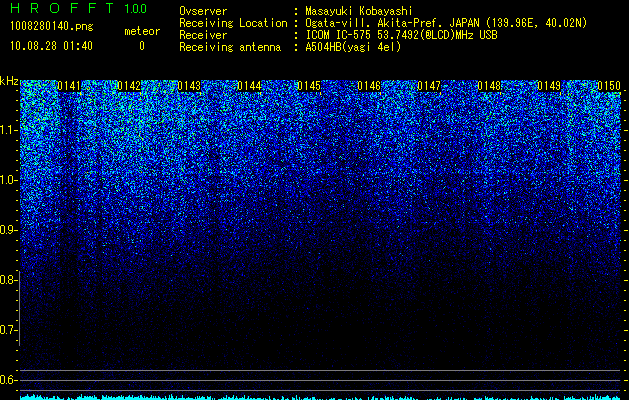This screenshot has height=400, width=629.
Task: Click the 0150 time marker
Action: 609,86
